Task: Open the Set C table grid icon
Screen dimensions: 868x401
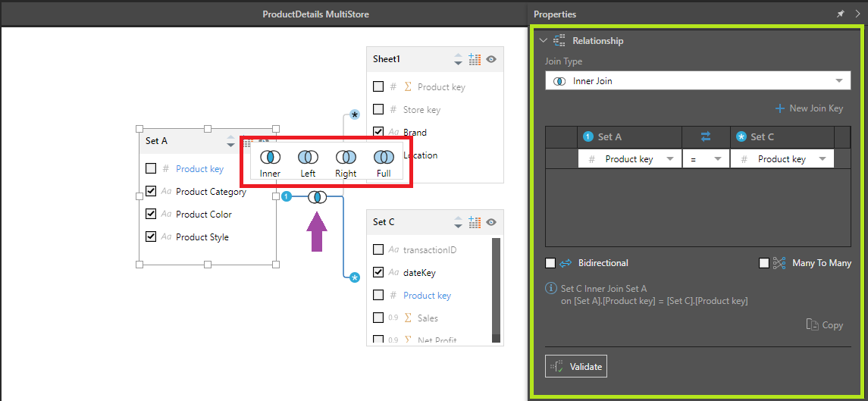Action: 475,222
